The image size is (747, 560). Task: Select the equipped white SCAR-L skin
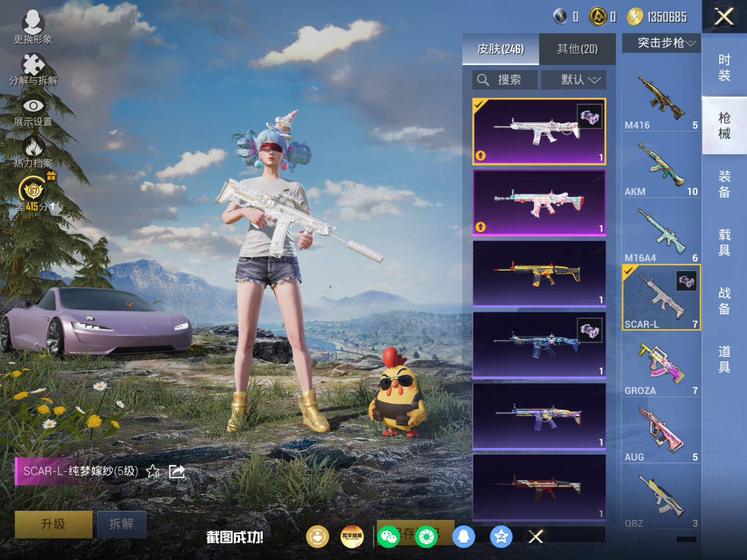click(539, 132)
